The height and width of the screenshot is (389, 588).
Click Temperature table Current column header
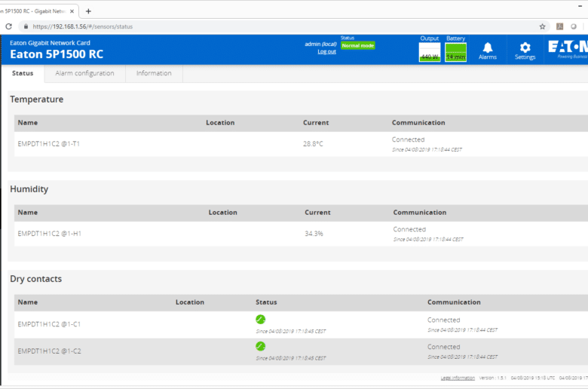point(316,123)
